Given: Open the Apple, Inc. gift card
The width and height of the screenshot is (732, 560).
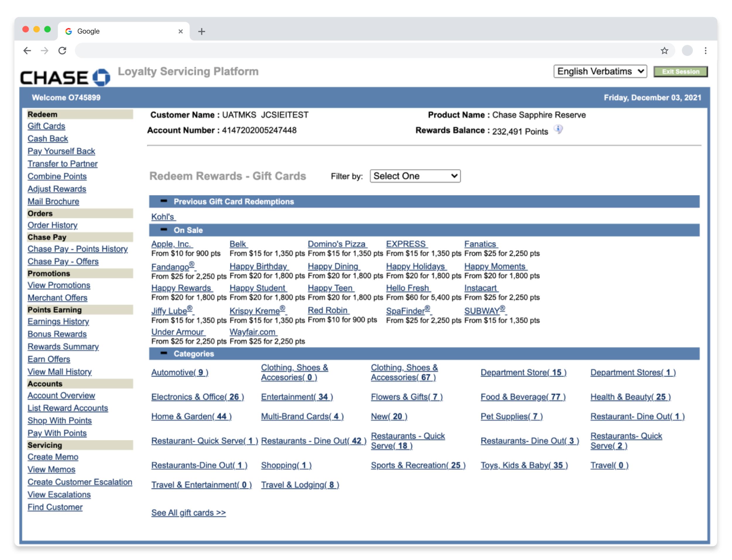Looking at the screenshot, I should [171, 244].
